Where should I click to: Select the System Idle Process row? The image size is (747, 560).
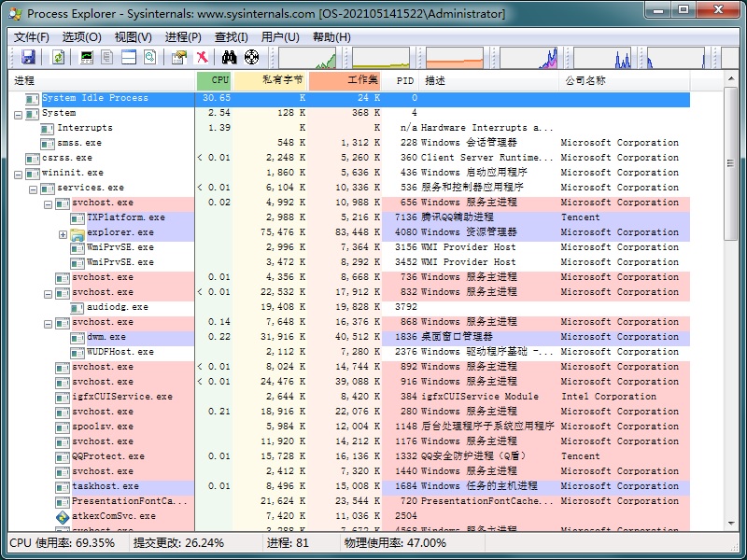[349, 99]
